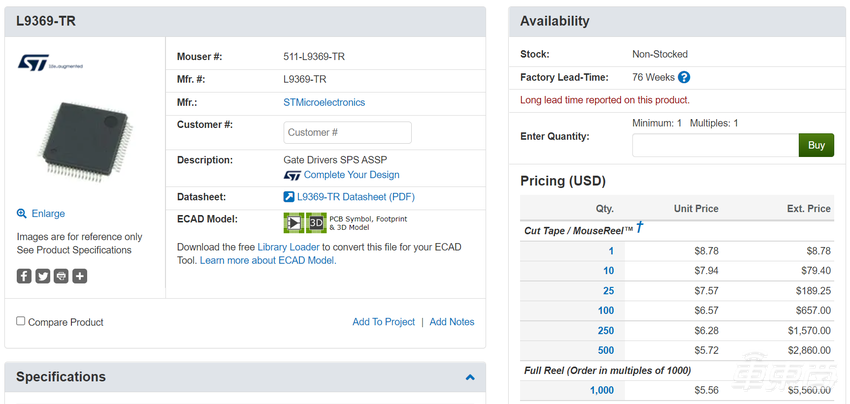Follow the STMicroelectronics manufacturer link
This screenshot has height=404, width=850.
pyautogui.click(x=324, y=102)
